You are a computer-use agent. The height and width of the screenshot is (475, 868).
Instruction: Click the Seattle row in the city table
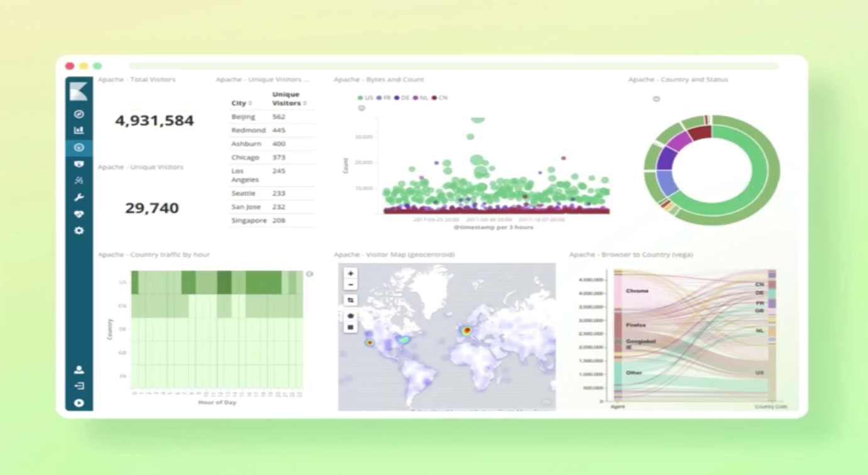tap(272, 194)
